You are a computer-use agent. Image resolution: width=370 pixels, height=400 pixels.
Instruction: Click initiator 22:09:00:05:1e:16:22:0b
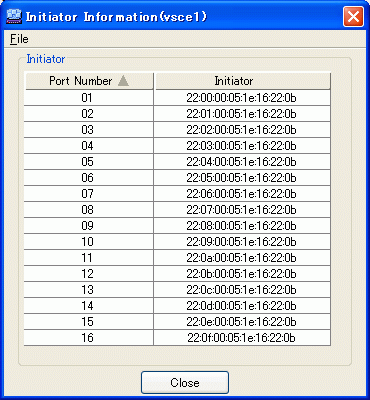pyautogui.click(x=242, y=242)
